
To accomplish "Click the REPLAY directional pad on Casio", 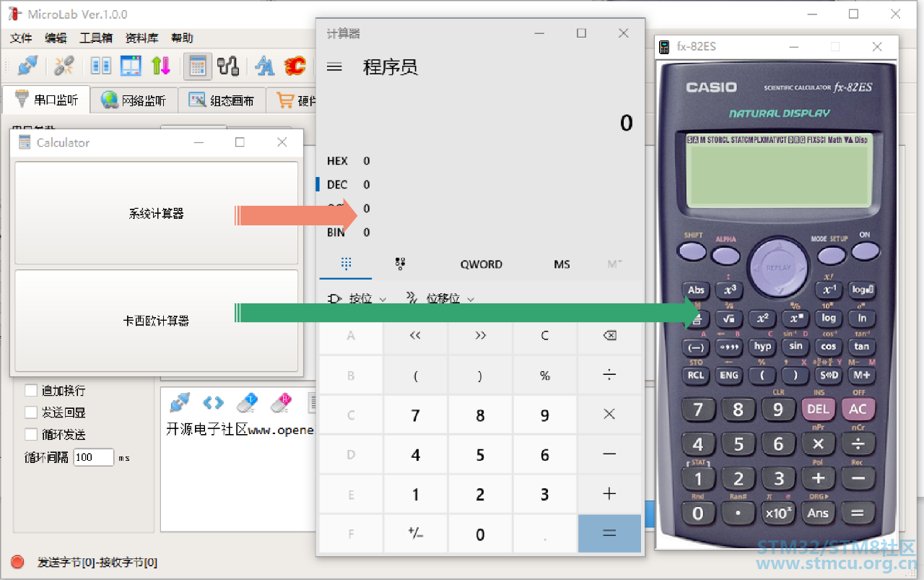I will (778, 267).
